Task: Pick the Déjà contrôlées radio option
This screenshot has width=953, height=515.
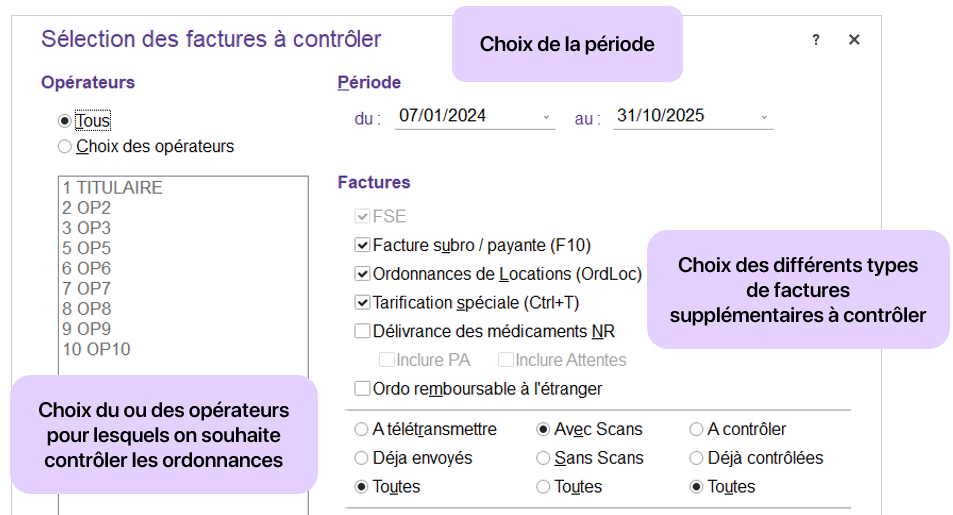Action: coord(696,458)
